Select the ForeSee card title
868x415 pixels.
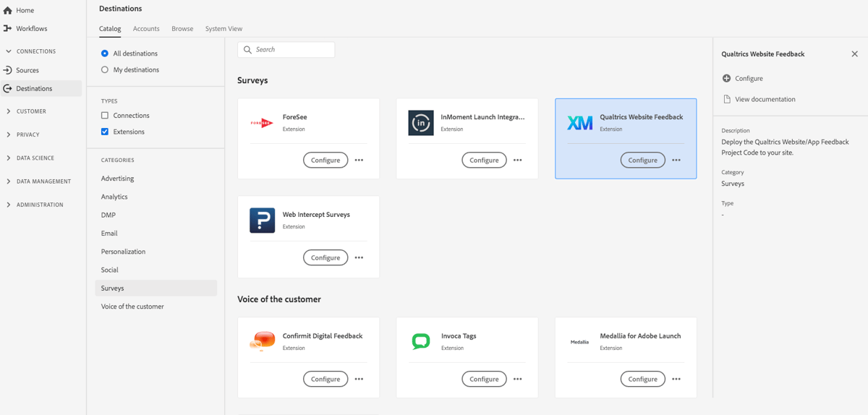click(x=295, y=117)
